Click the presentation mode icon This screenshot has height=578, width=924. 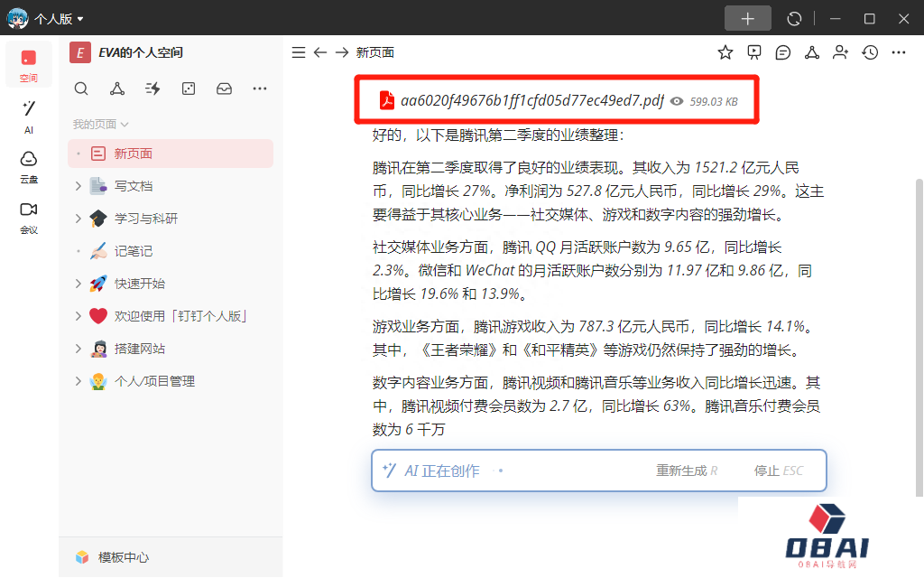(754, 52)
